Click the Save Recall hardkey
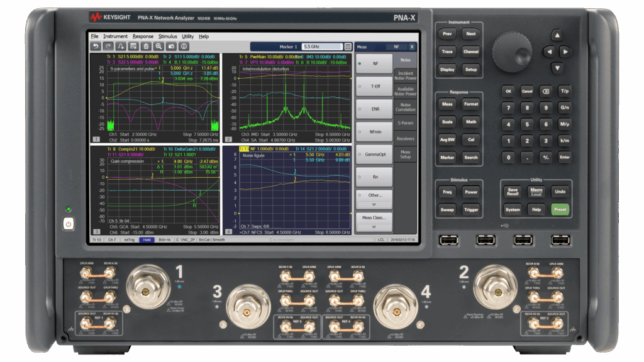 coord(513,192)
